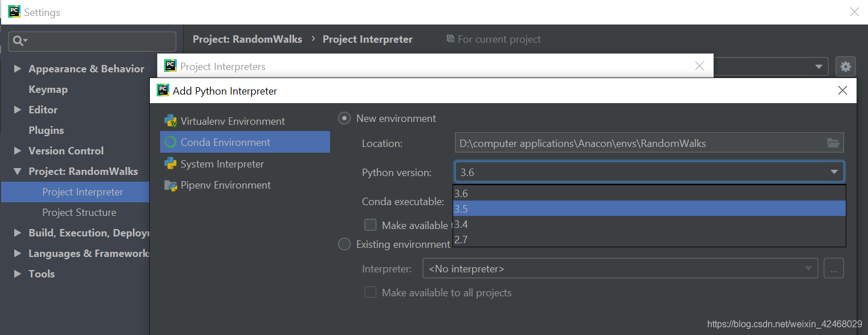The image size is (868, 335).
Task: Open Keymap settings page
Action: pos(48,89)
